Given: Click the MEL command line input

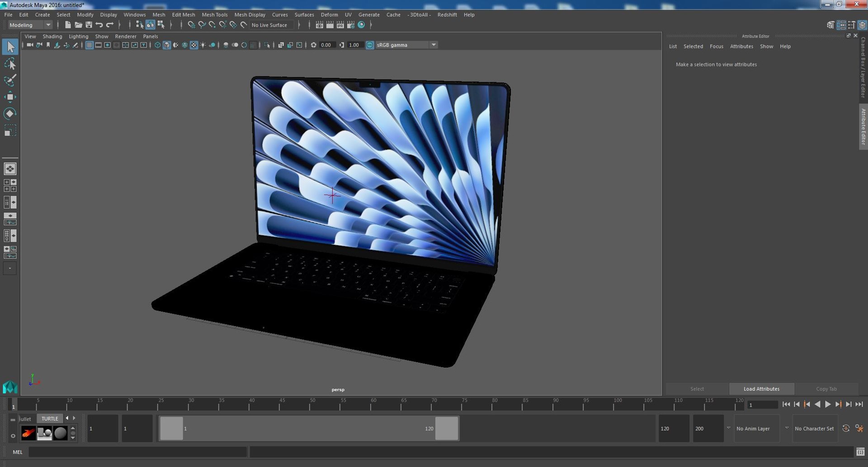Looking at the screenshot, I should (137, 452).
